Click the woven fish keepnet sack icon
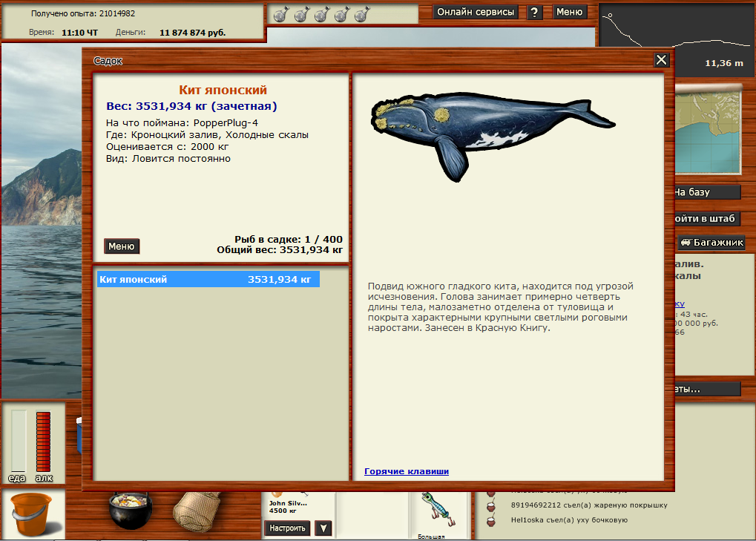 click(197, 511)
